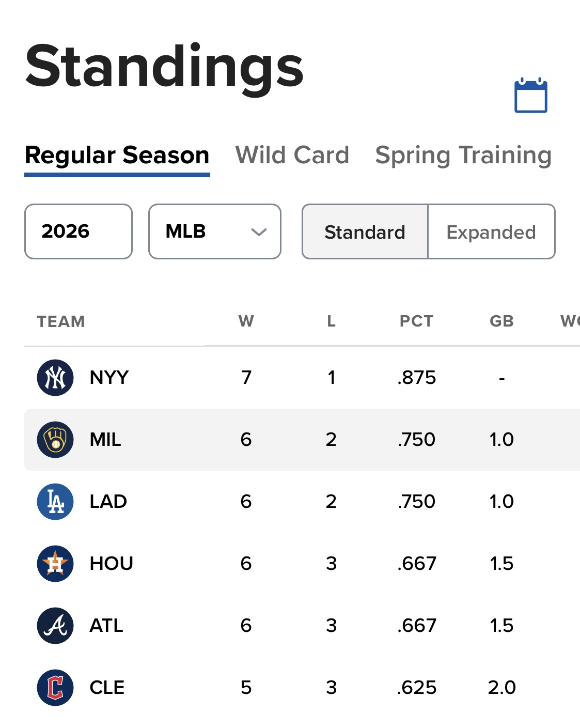
Task: Click the Cleveland Guardians logo
Action: (x=55, y=688)
